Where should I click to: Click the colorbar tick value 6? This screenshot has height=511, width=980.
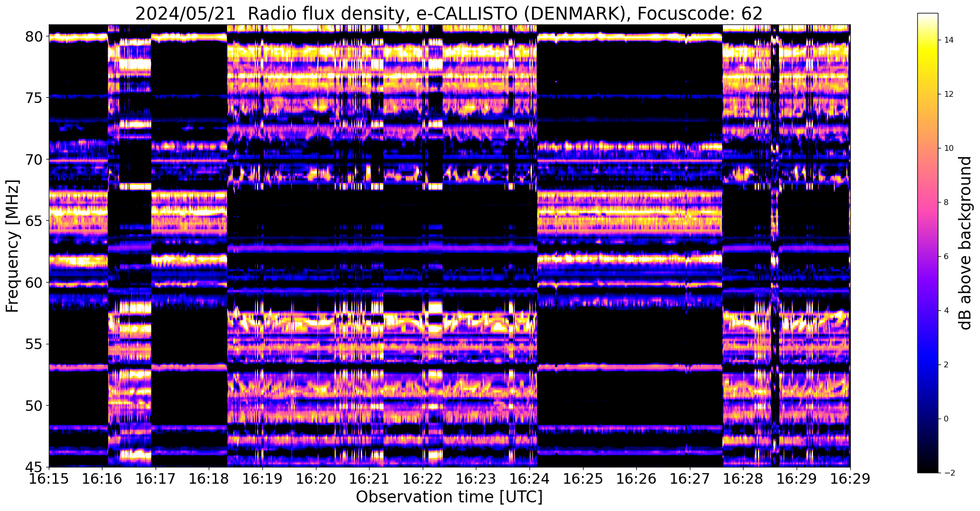pyautogui.click(x=946, y=257)
